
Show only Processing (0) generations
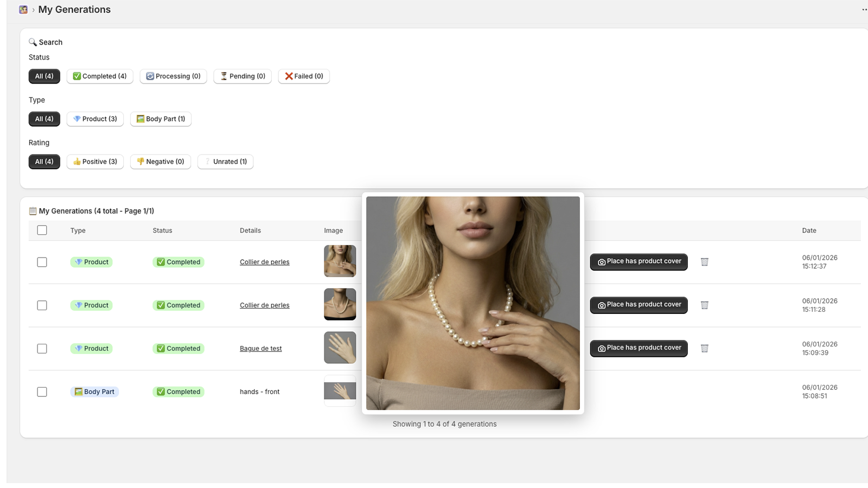[x=173, y=76]
